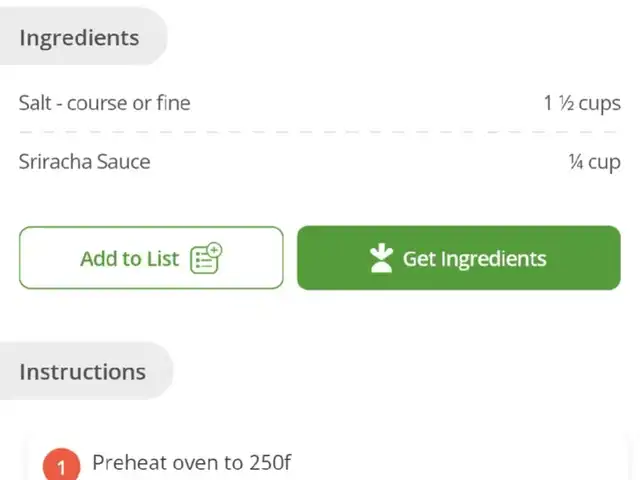Click the list-plus icon on Add to List
Screen dimensions: 640x480
(x=206, y=258)
